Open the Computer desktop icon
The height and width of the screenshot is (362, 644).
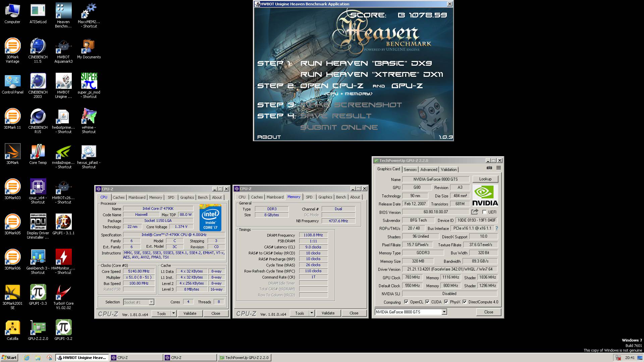pos(12,14)
